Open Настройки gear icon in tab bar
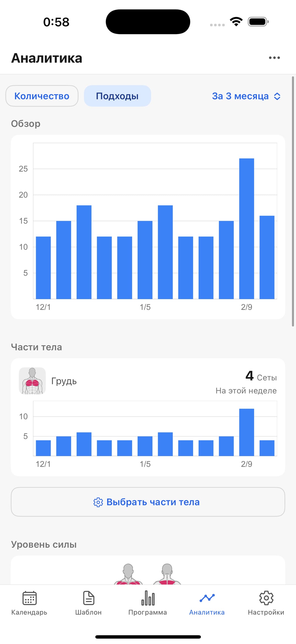The image size is (296, 644). [266, 598]
